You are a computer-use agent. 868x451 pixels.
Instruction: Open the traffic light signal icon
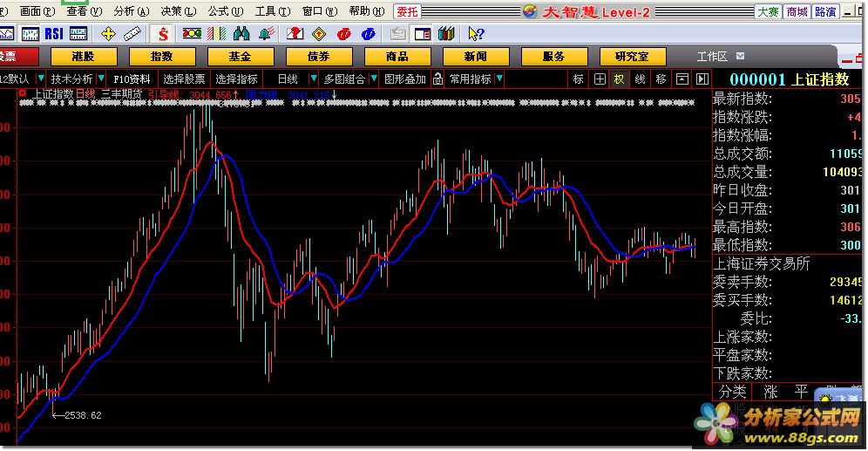[192, 34]
